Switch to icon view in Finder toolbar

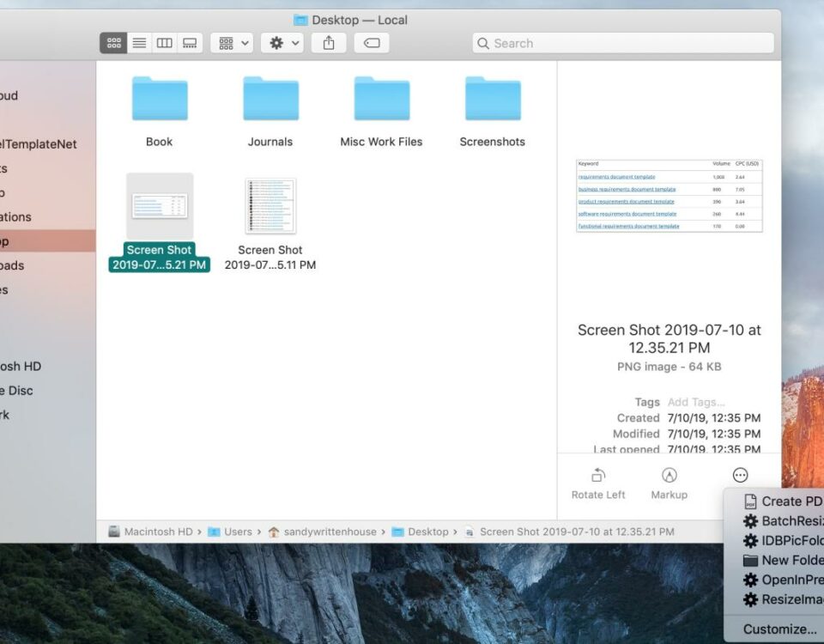(x=113, y=43)
